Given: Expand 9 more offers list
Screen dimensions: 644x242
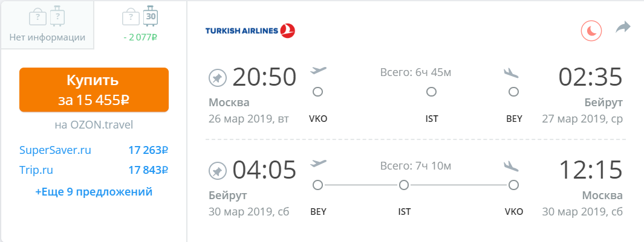Looking at the screenshot, I should [94, 192].
